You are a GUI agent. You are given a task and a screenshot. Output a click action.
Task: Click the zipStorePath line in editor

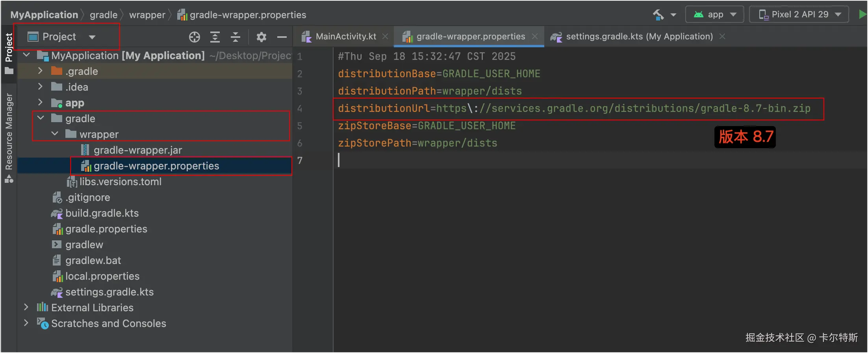417,143
